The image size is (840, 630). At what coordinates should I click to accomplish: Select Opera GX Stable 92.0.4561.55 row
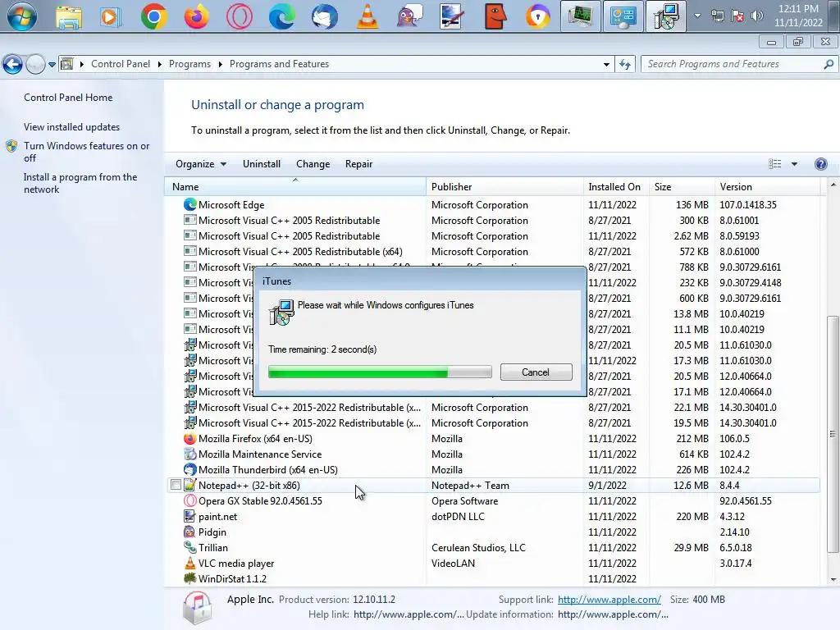tap(492, 500)
